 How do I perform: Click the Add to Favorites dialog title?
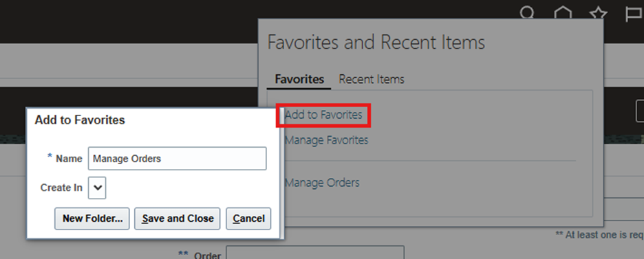80,120
